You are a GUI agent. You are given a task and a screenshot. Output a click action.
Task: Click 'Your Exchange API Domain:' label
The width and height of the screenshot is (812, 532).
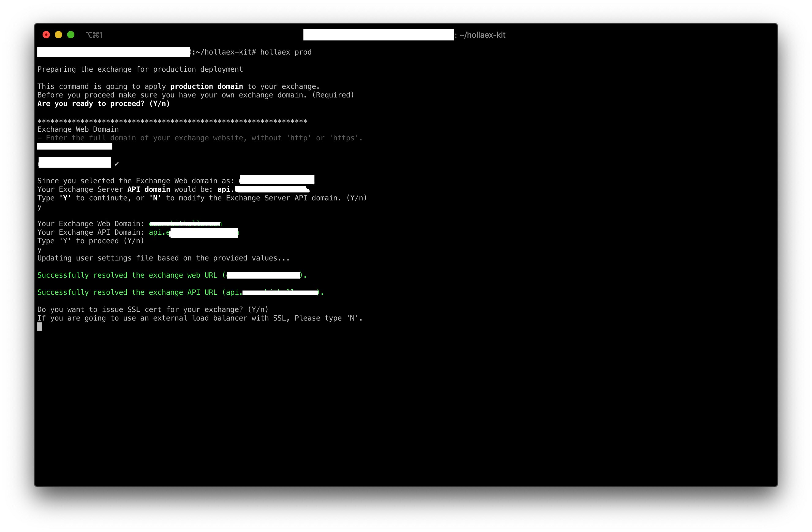pos(91,232)
